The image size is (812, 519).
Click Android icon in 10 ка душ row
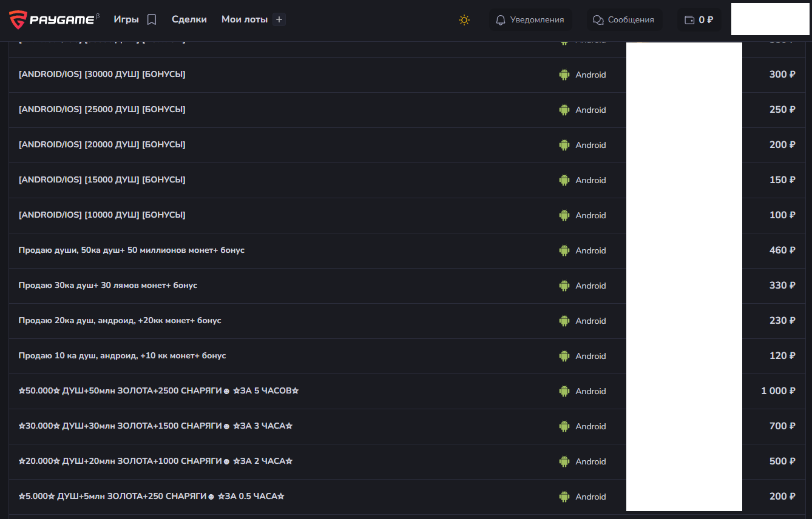564,356
